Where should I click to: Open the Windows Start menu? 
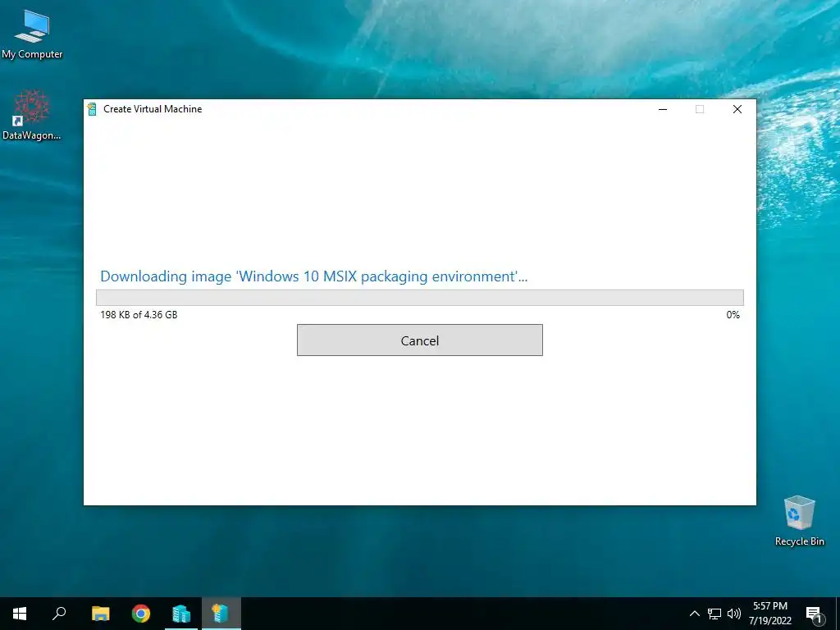[x=20, y=614]
